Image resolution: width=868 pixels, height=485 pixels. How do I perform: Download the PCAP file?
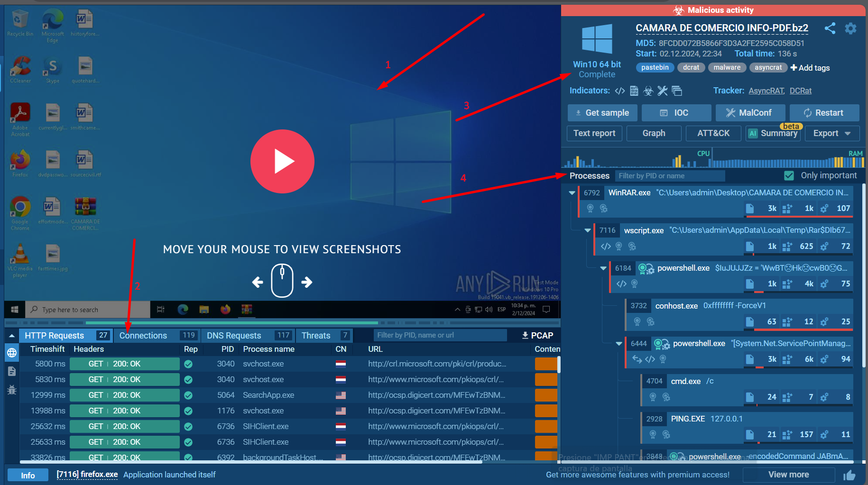click(537, 335)
